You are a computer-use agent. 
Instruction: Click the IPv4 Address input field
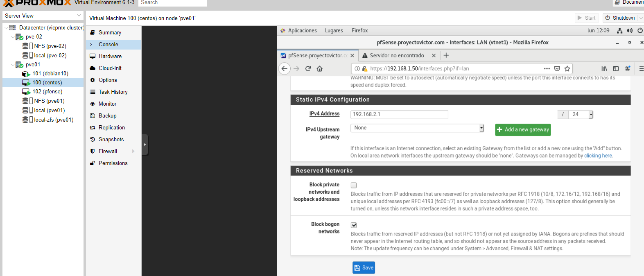click(x=399, y=115)
